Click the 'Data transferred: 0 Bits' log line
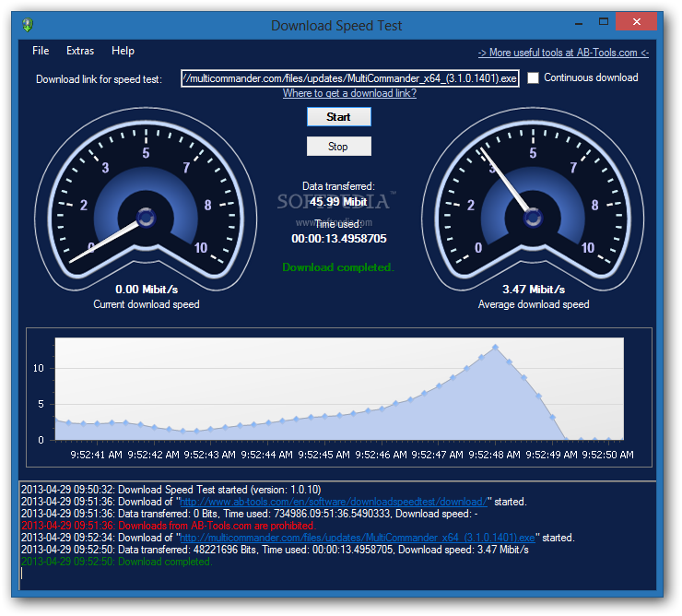 coord(250,514)
